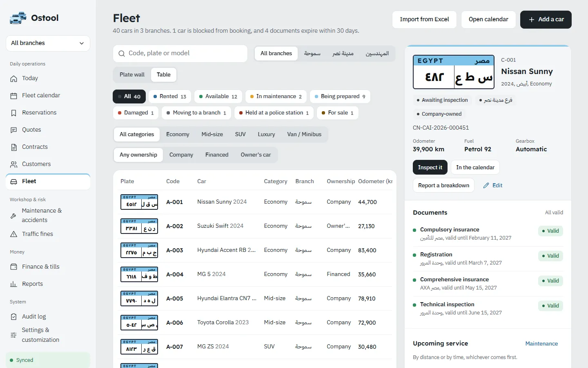Filter by Rented status chip

click(170, 96)
